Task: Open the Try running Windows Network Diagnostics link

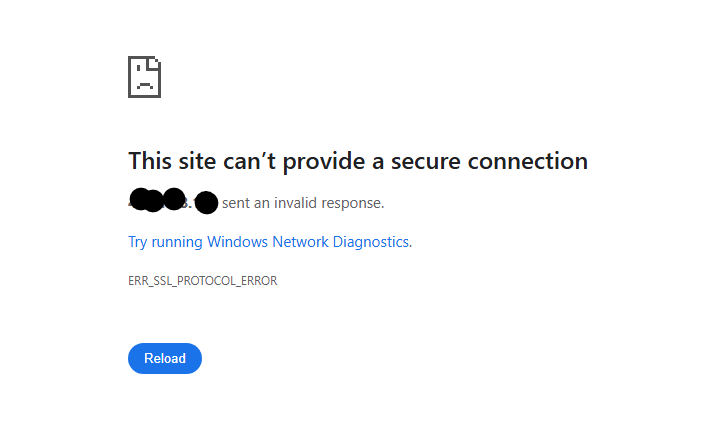Action: 270,242
